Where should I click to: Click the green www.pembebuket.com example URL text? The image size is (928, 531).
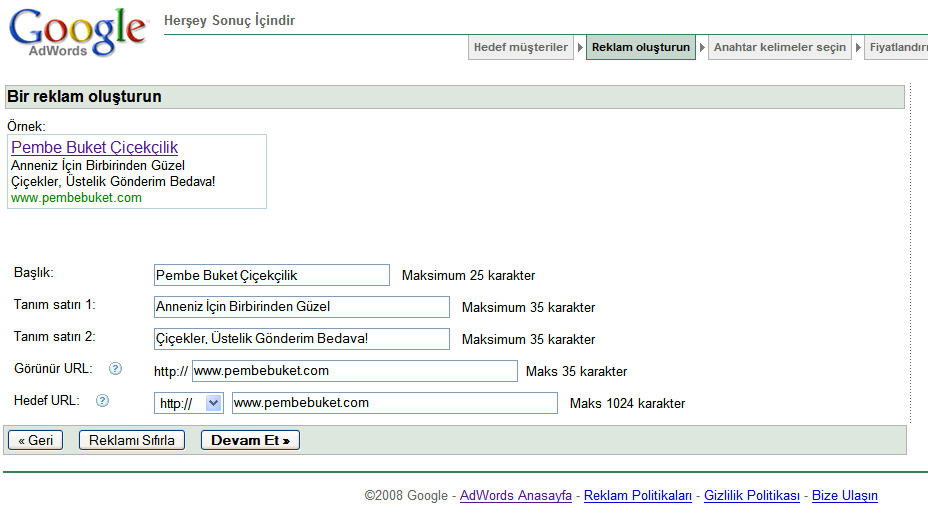point(76,198)
